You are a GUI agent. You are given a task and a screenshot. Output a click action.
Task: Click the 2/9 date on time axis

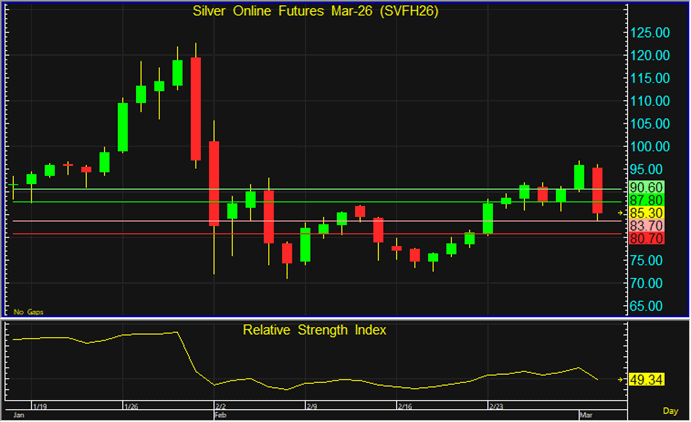(x=312, y=407)
